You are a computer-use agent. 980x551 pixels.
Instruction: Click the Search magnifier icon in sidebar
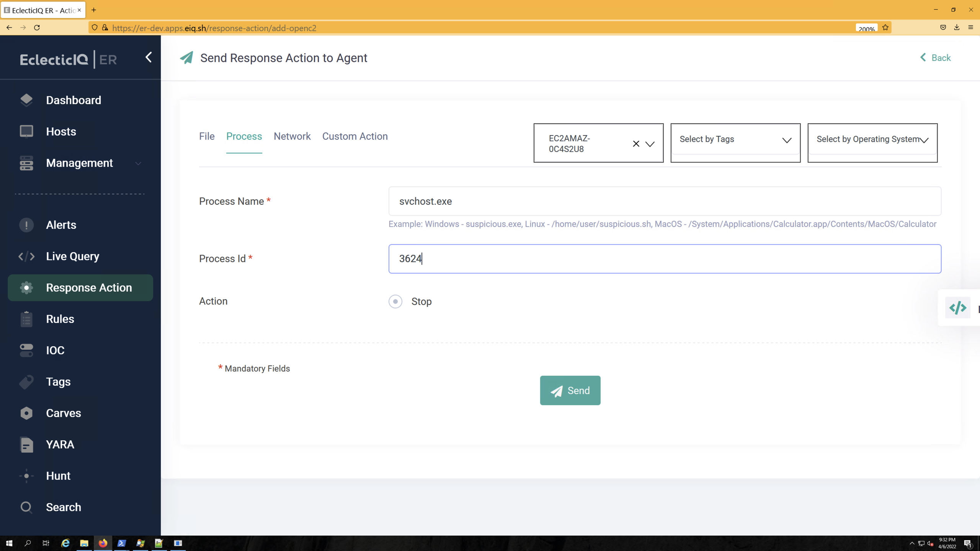click(26, 507)
